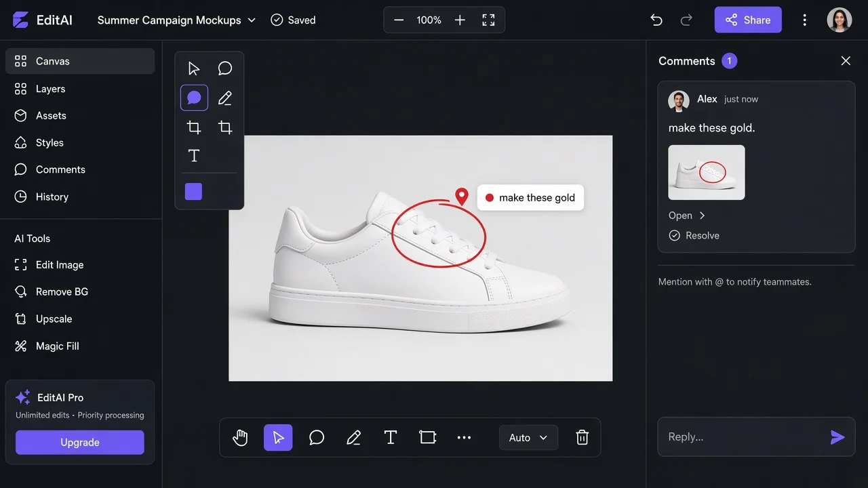Click the EditAI Pro heading
Image resolution: width=868 pixels, height=488 pixels.
coord(60,398)
